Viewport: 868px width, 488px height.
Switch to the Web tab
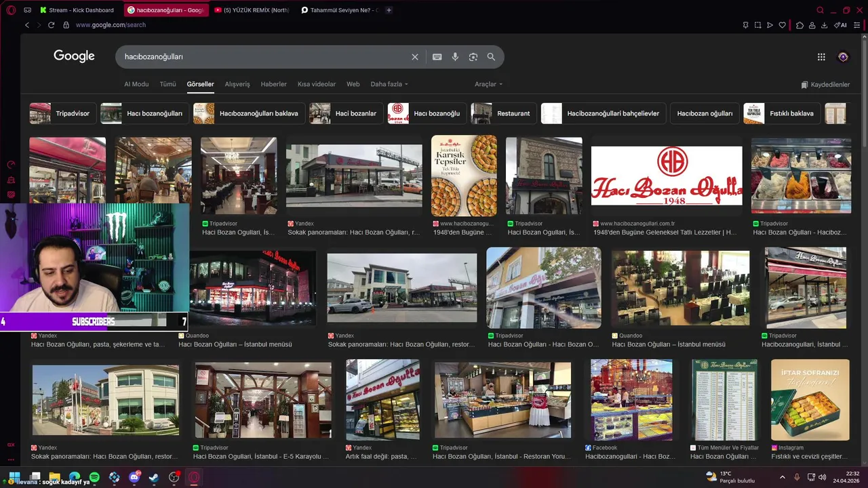[x=353, y=84]
